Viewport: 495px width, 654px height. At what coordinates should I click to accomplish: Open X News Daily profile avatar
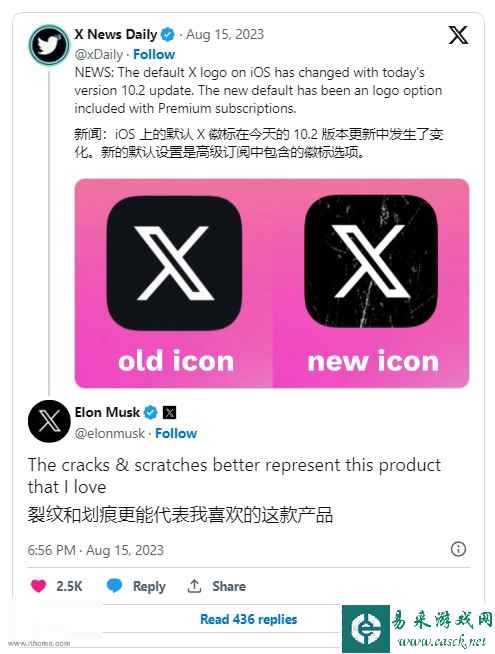point(49,45)
